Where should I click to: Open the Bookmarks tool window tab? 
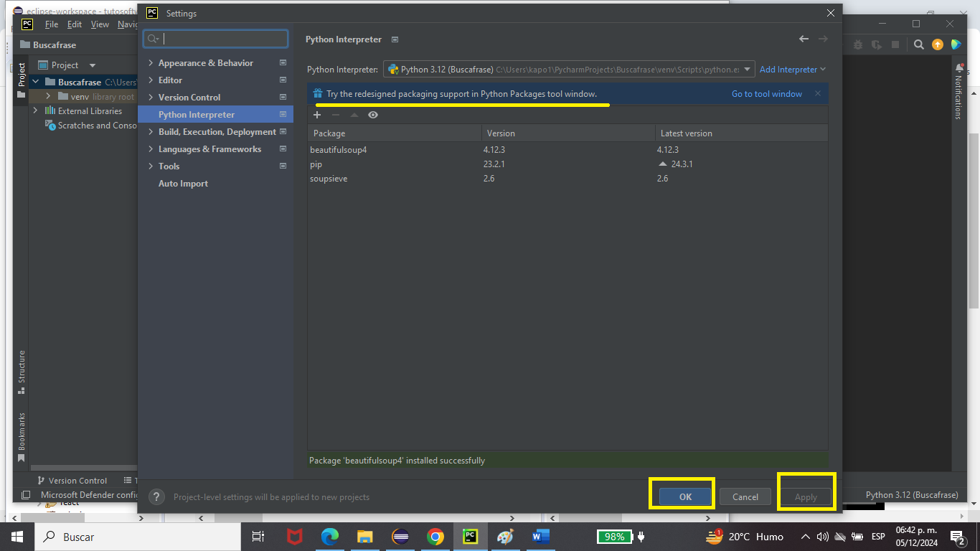click(x=22, y=436)
